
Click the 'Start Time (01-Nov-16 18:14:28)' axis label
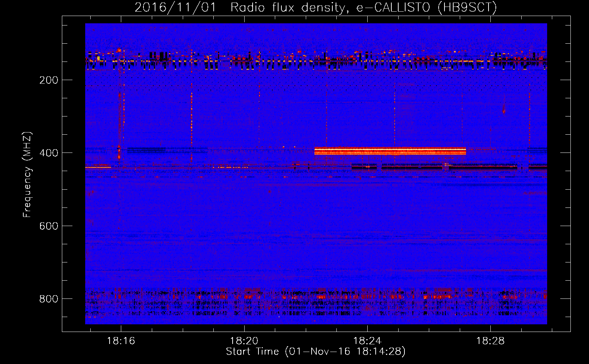(x=316, y=352)
